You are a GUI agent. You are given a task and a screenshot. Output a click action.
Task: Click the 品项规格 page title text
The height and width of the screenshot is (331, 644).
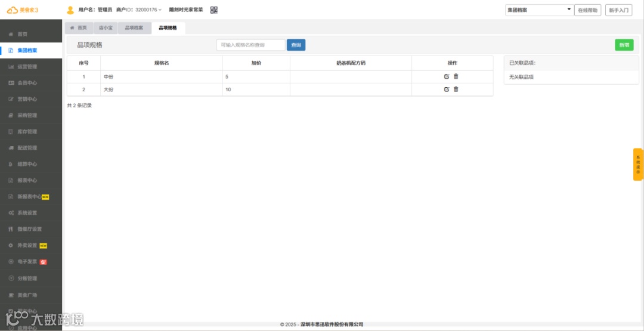coord(89,45)
